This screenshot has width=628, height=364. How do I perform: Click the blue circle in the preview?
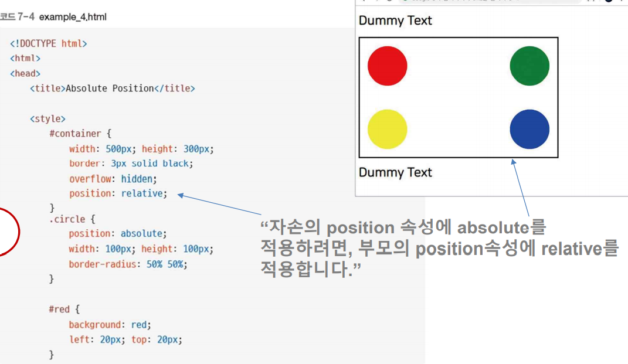529,129
